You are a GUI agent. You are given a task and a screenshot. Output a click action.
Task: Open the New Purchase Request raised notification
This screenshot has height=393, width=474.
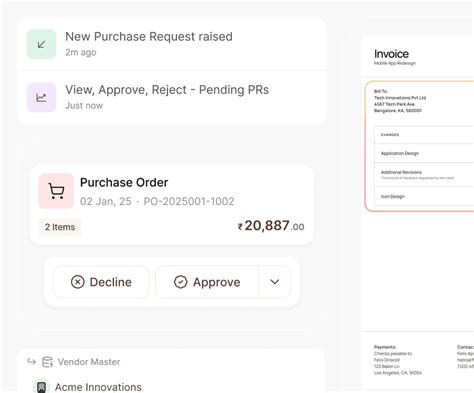(x=172, y=44)
